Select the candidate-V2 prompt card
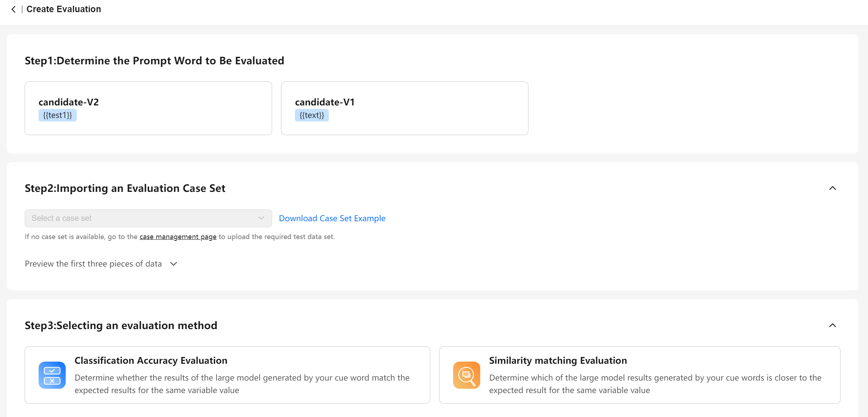The height and width of the screenshot is (417, 868). point(148,108)
